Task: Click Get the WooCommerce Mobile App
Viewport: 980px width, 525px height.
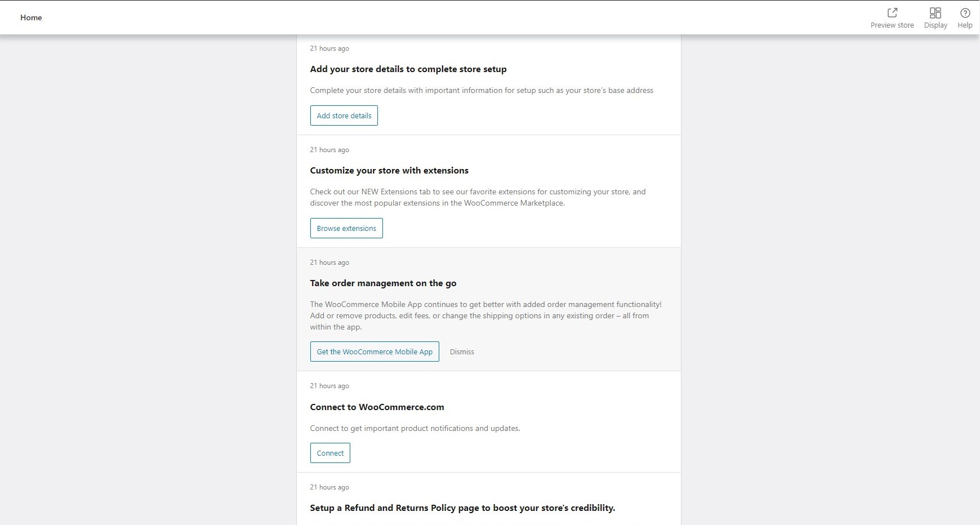Action: pos(374,351)
